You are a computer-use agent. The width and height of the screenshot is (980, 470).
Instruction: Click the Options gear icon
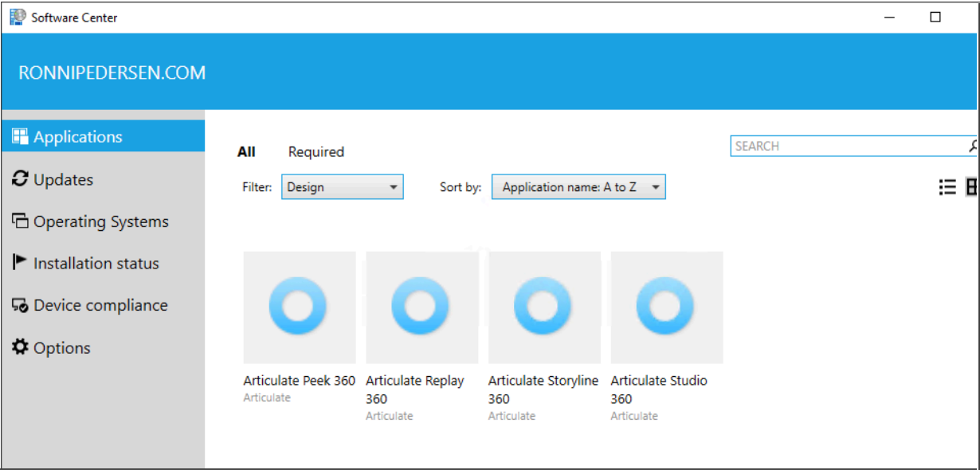click(20, 347)
